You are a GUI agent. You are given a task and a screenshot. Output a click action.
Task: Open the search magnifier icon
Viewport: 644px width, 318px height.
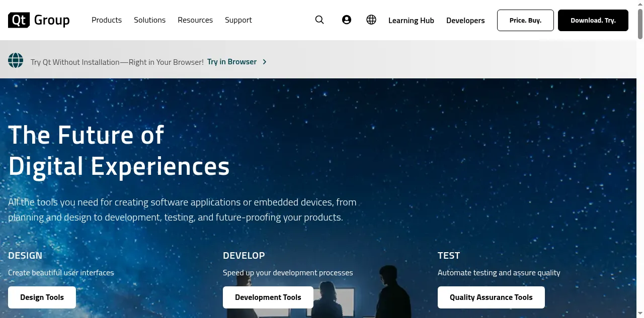[x=319, y=20]
